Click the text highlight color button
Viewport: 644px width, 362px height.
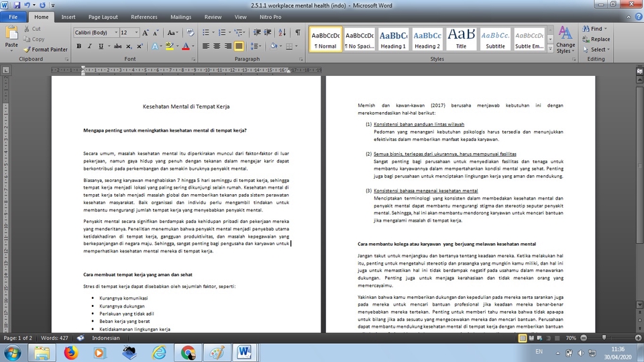pos(169,46)
